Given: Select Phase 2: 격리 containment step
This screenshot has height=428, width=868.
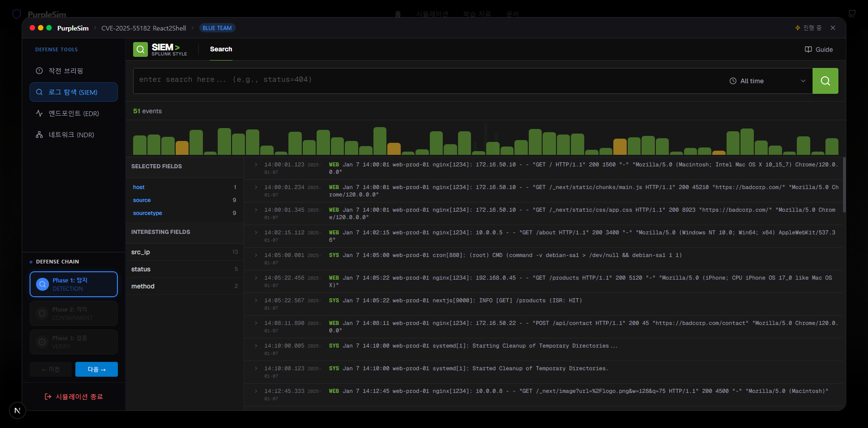Looking at the screenshot, I should pos(73,313).
